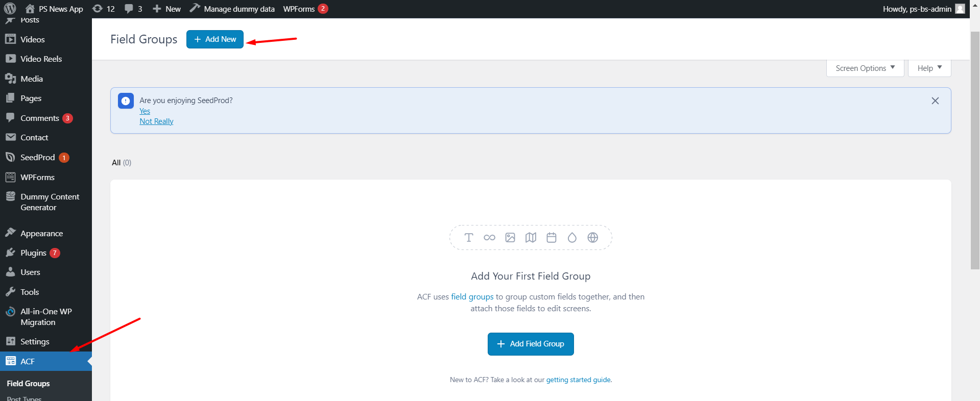Click the All-in-One WP Migration icon
The image size is (980, 401).
(x=11, y=312)
